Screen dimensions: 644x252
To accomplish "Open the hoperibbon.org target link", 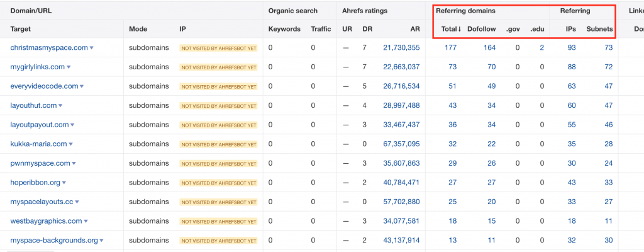I will point(35,183).
